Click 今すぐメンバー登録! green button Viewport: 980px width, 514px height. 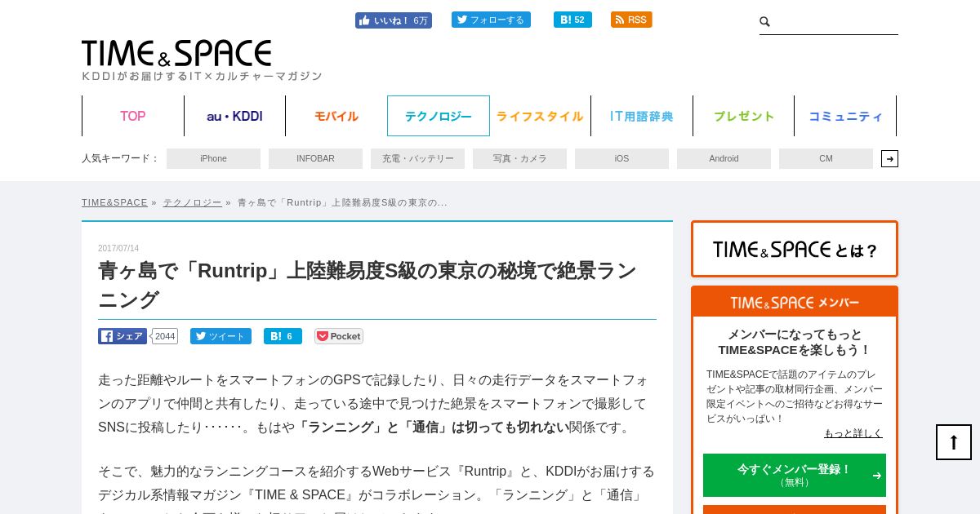[795, 475]
